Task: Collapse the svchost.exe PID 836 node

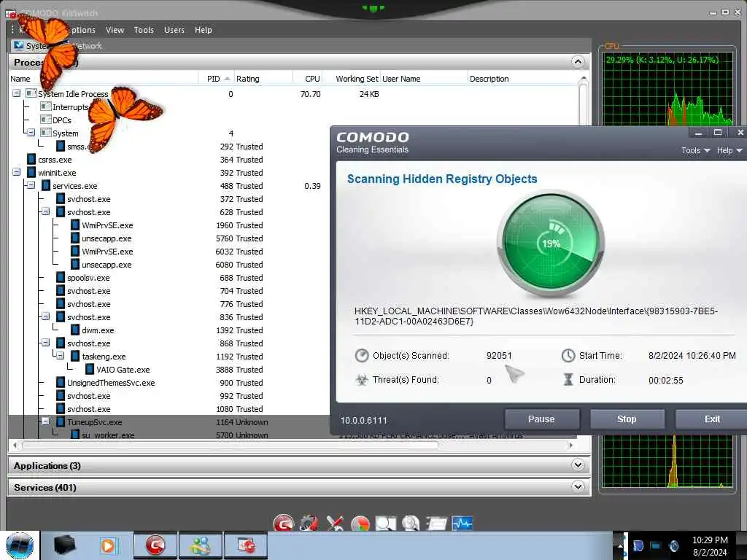Action: coord(46,316)
